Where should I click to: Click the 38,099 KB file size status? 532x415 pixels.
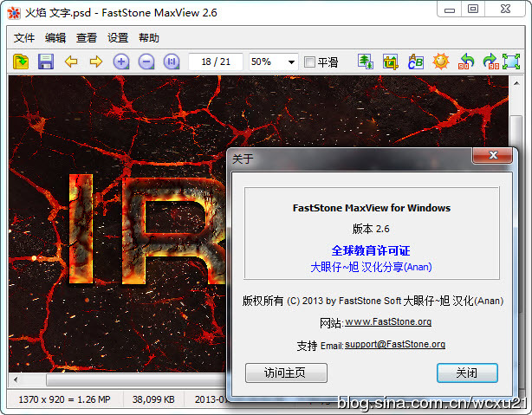153,399
